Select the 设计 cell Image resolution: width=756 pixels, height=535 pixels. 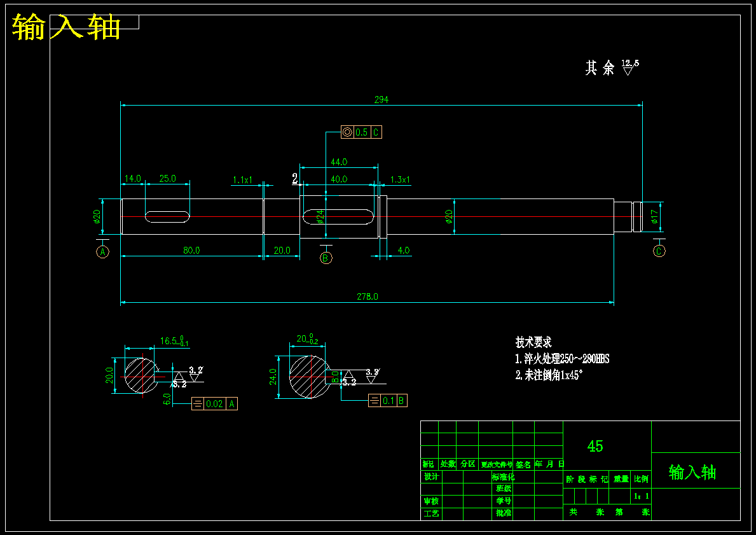pyautogui.click(x=431, y=476)
